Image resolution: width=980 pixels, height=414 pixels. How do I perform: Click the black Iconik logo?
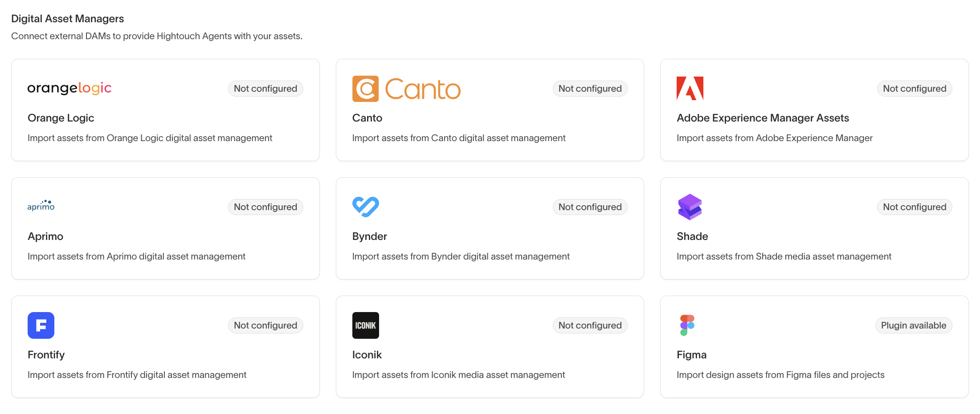pos(366,325)
